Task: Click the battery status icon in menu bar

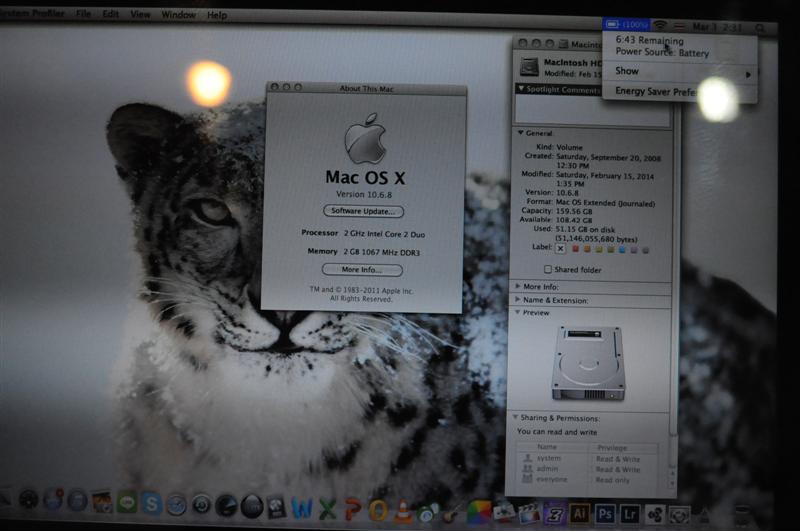Action: click(x=626, y=24)
